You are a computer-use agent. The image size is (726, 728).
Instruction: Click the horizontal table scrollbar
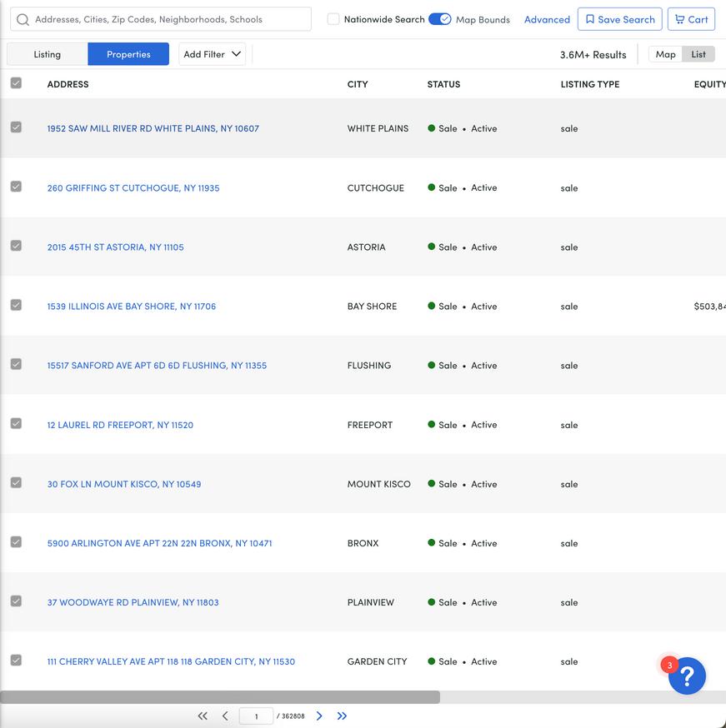coord(220,697)
